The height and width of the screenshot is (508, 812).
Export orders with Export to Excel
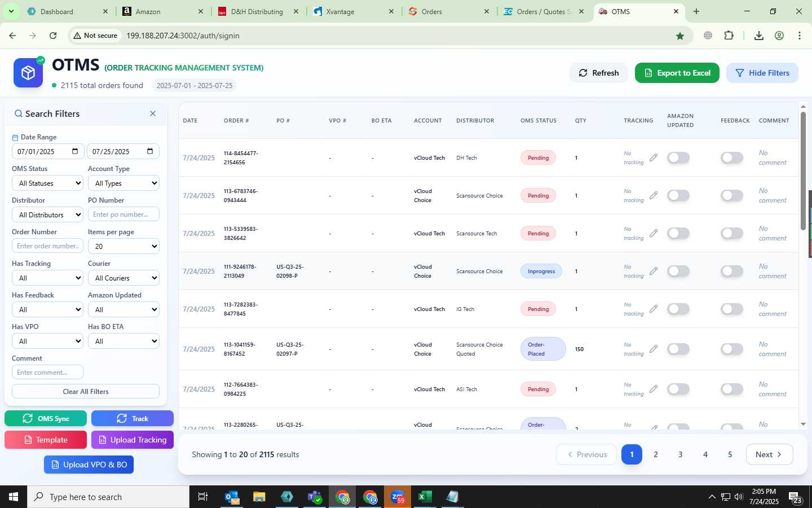677,73
